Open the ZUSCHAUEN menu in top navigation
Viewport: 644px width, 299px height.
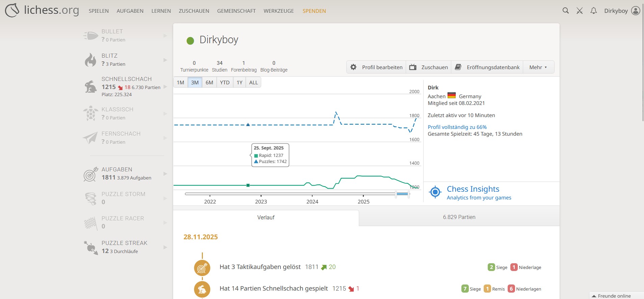coord(194,11)
